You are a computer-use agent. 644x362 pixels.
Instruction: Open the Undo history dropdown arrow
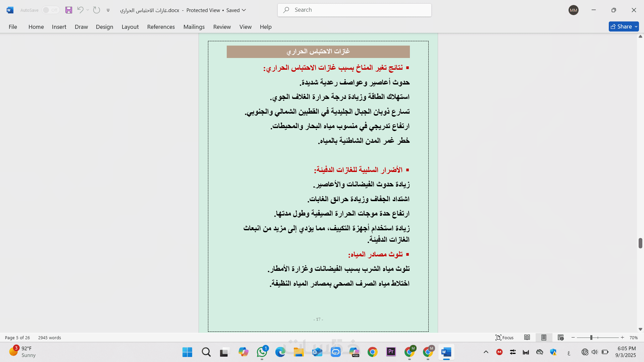pos(88,10)
